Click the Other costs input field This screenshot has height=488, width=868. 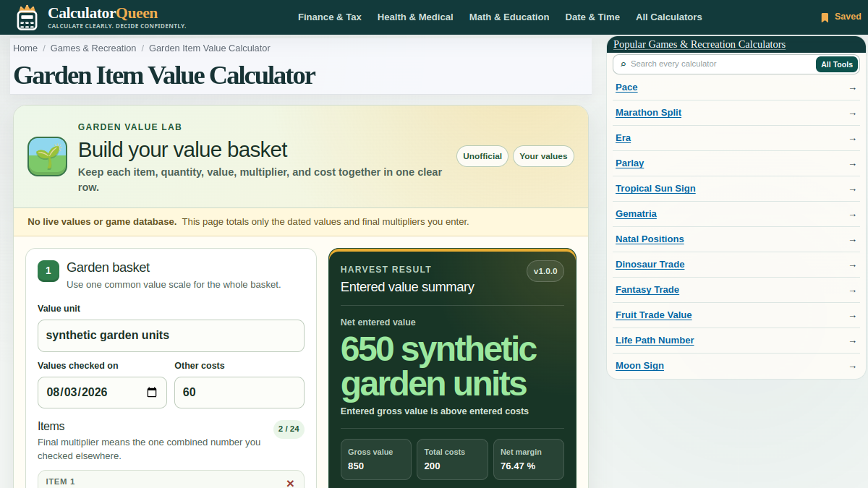pos(239,393)
